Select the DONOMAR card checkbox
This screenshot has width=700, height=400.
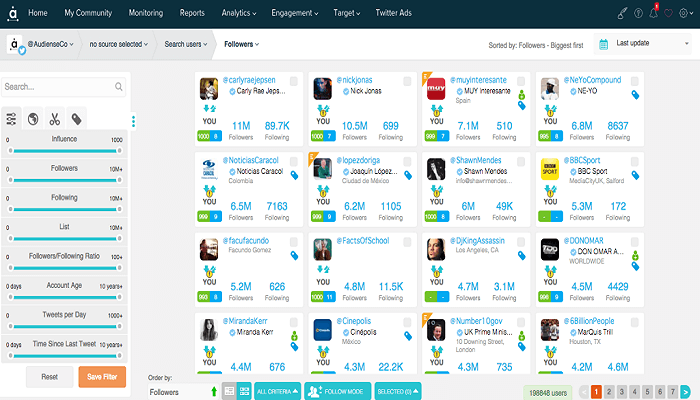tap(634, 242)
